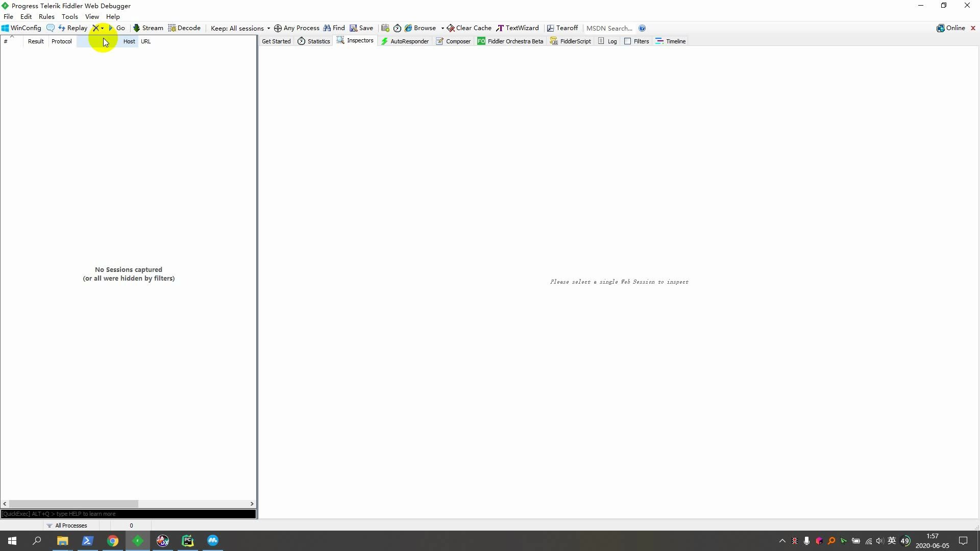Open the Rules menu
This screenshot has height=551, width=980.
[x=46, y=16]
